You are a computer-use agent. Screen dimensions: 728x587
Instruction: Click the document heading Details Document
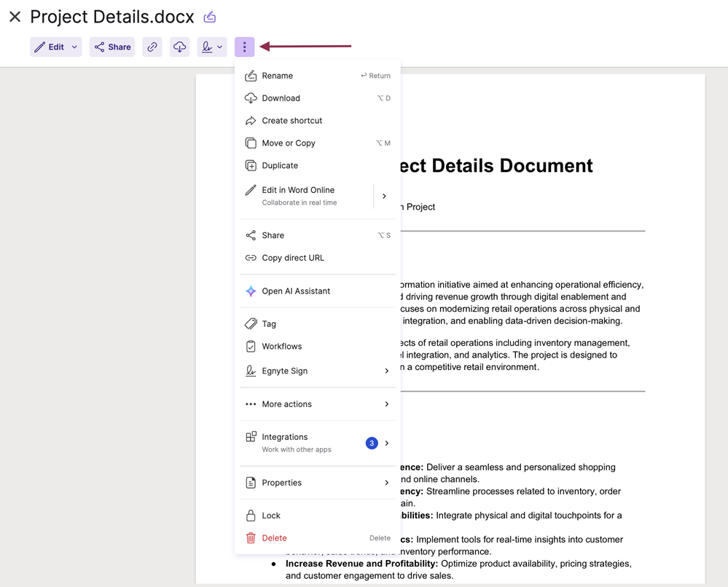[496, 165]
